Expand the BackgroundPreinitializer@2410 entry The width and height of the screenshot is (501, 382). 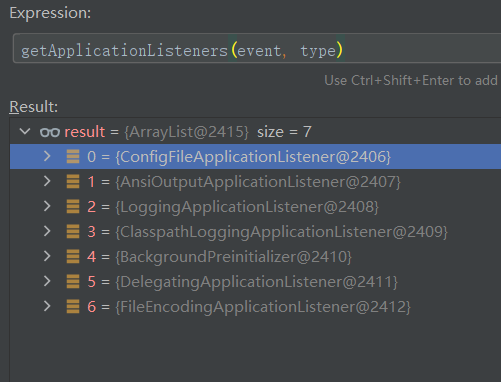pos(47,256)
